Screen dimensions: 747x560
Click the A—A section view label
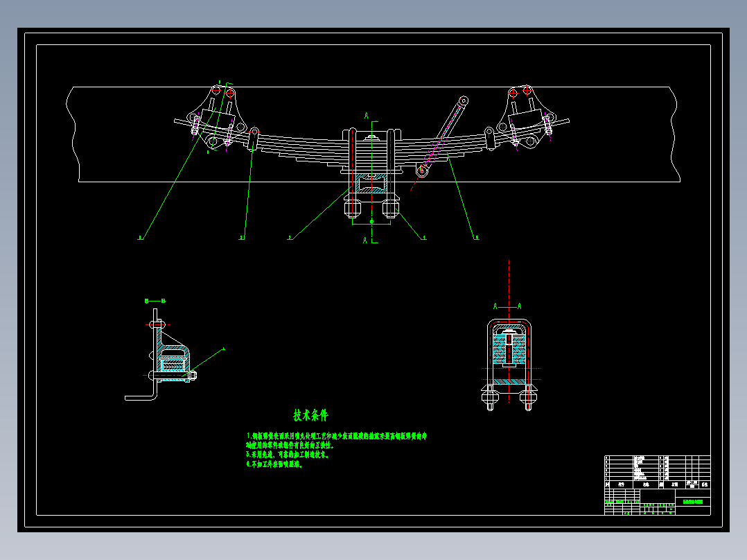(x=507, y=306)
